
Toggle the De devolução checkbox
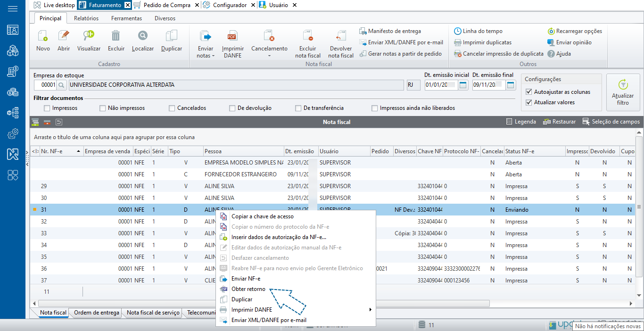coord(232,108)
